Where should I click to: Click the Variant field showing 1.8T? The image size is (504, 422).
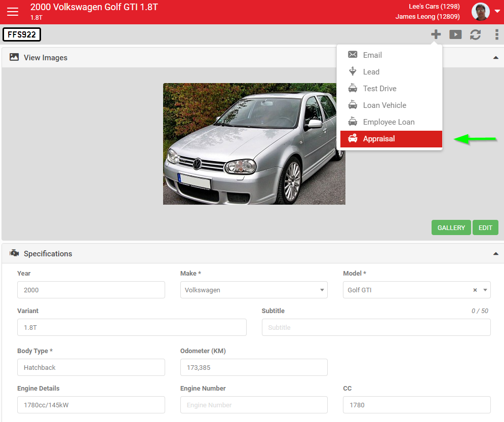click(x=132, y=327)
